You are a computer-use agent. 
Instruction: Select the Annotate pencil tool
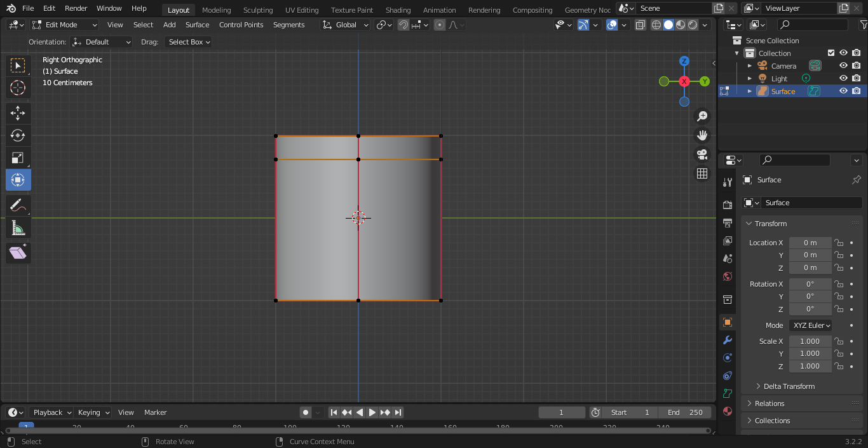(x=18, y=205)
